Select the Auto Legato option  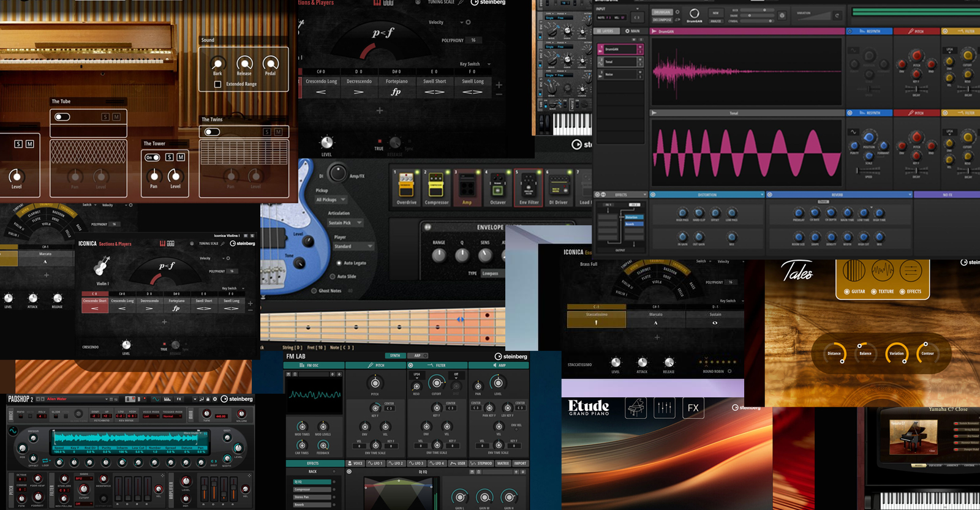click(339, 263)
